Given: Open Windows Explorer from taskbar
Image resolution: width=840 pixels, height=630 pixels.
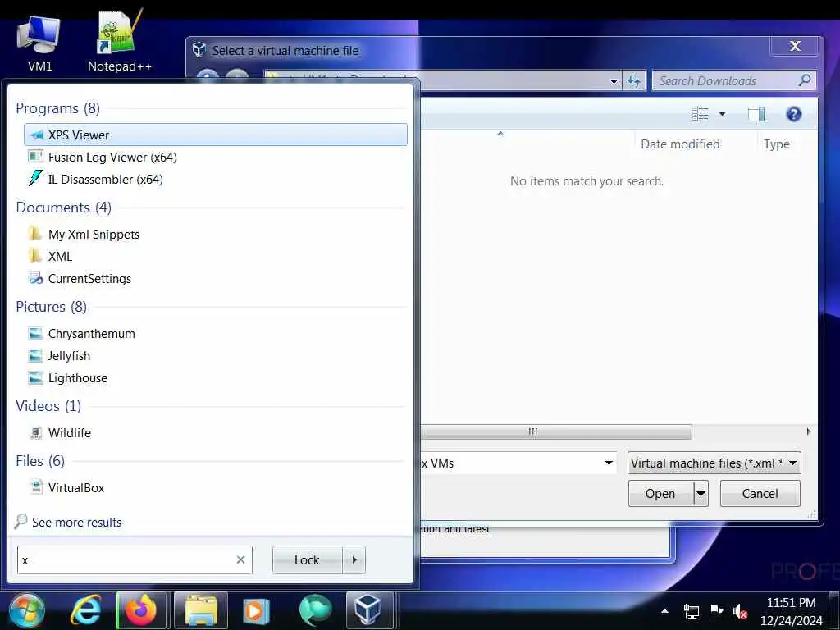Looking at the screenshot, I should [201, 610].
